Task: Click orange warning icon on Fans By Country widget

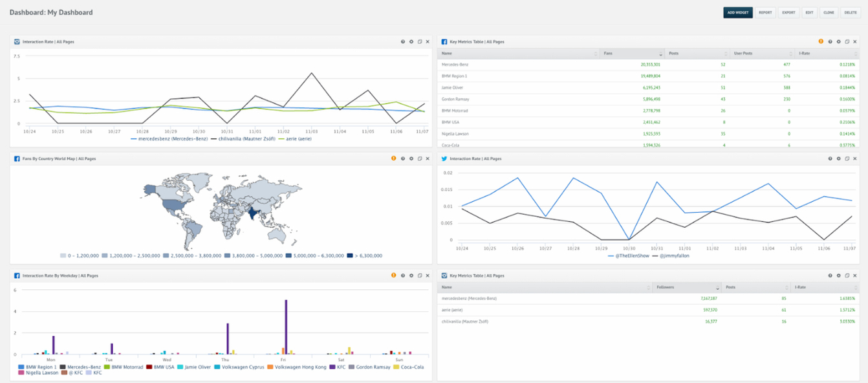Action: point(393,159)
